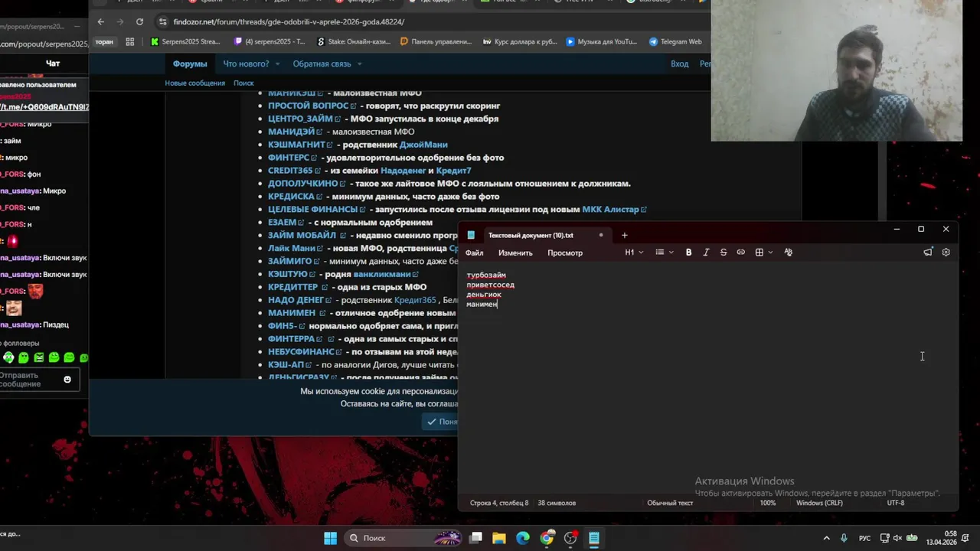Apply strikethrough formatting in Notepad
The height and width of the screenshot is (551, 980).
click(724, 252)
